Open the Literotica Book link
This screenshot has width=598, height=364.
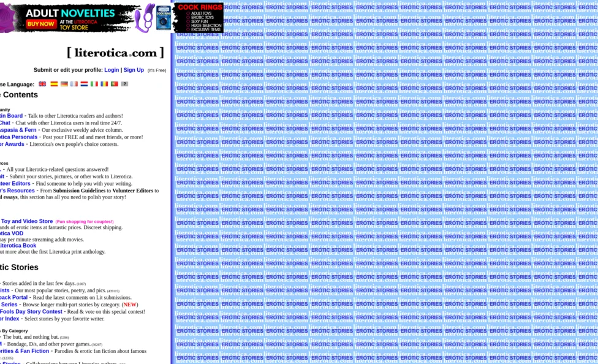[x=18, y=246]
